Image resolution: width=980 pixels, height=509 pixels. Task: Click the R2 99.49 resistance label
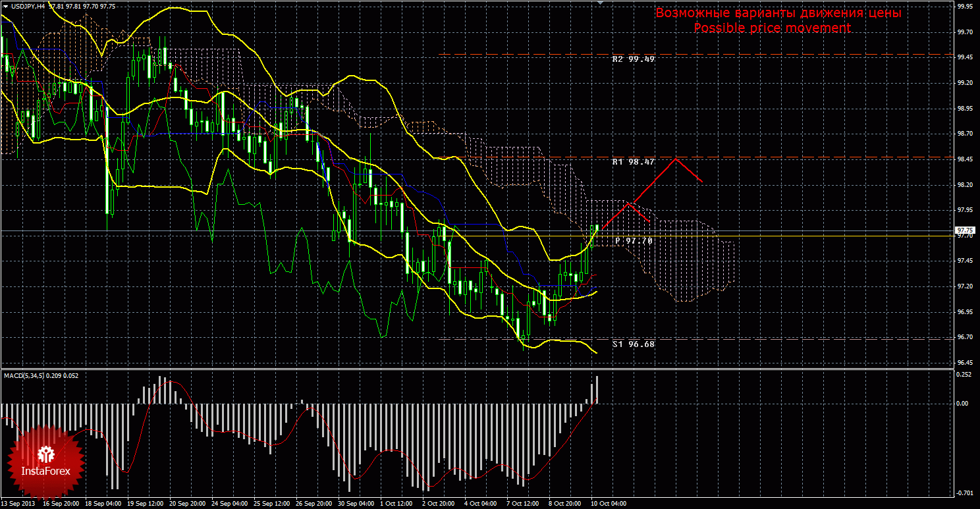633,59
